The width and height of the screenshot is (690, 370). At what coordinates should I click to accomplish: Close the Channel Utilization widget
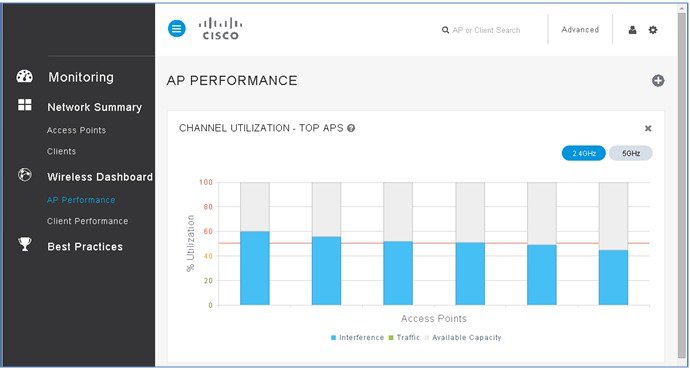point(648,128)
